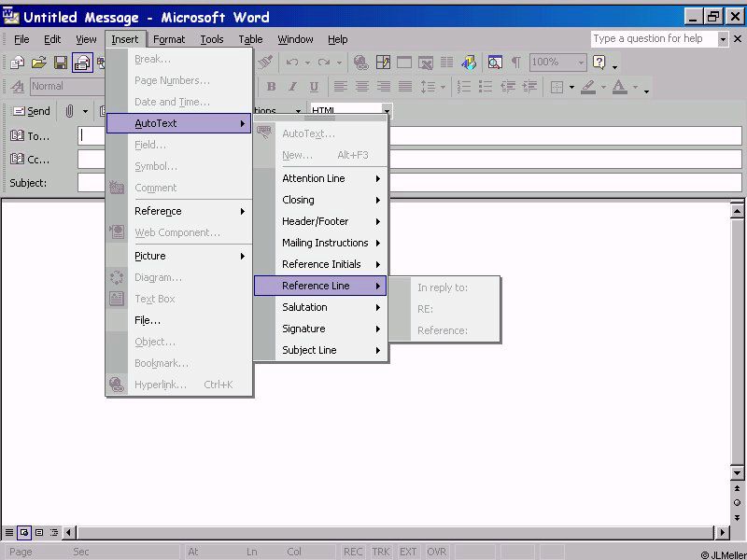The width and height of the screenshot is (747, 560).
Task: Click the Center alignment icon
Action: coord(361,87)
